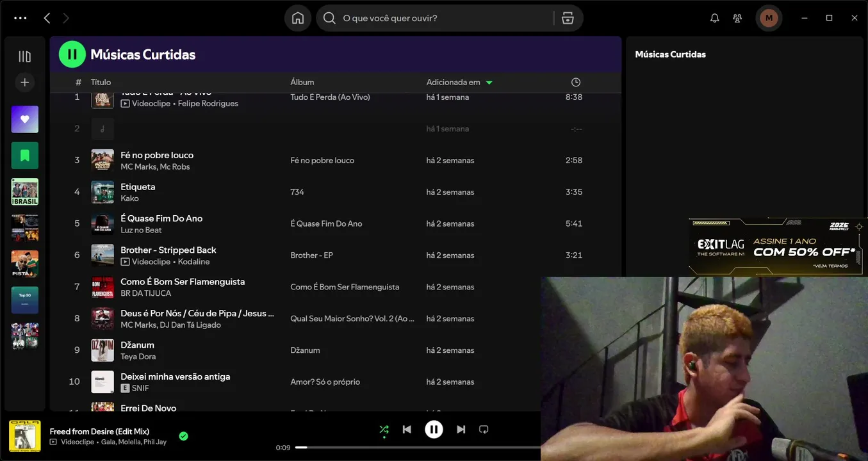Image resolution: width=868 pixels, height=461 pixels.
Task: Select Deixei minha versão antiga track
Action: (x=176, y=376)
